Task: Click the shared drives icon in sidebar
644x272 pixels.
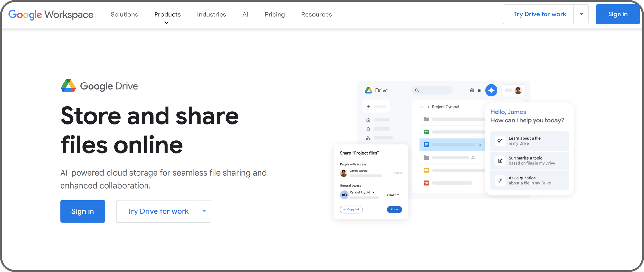Action: [x=368, y=138]
